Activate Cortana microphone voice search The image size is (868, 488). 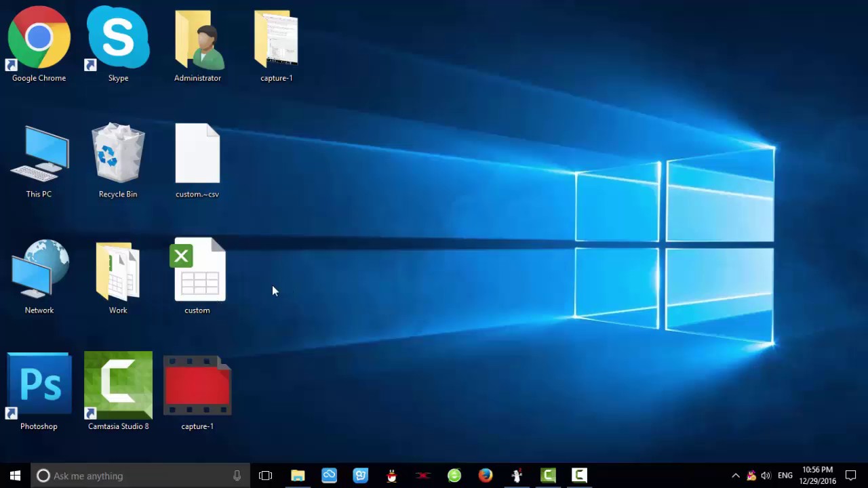pos(237,476)
